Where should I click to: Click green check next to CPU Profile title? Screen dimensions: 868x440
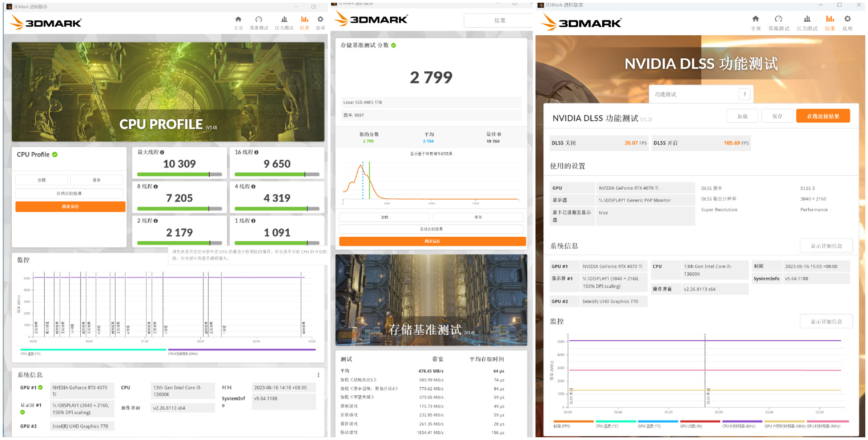[x=55, y=154]
